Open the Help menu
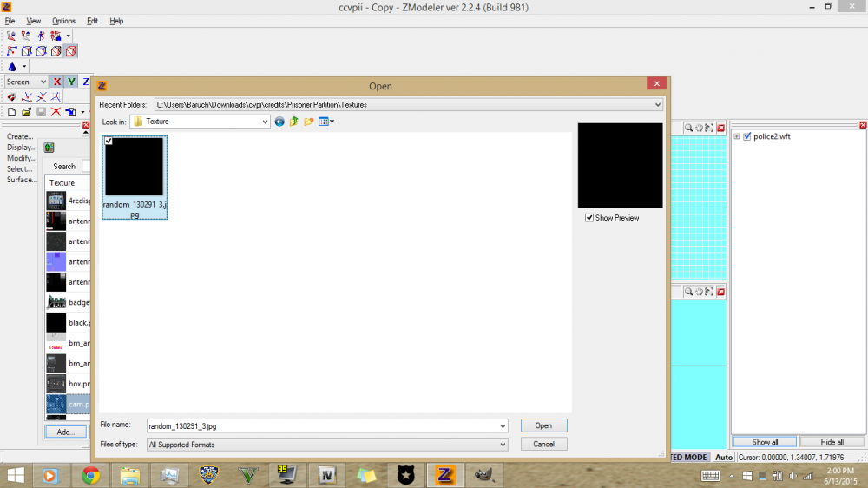The height and width of the screenshot is (488, 868). tap(116, 21)
